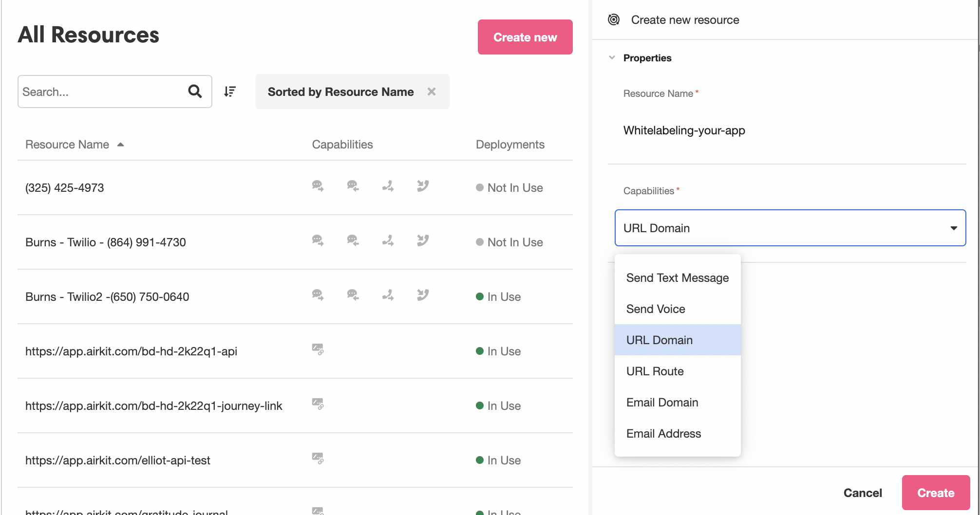Open the bd-hd-2k22q1-api URL resource
Image resolution: width=980 pixels, height=515 pixels.
(x=295, y=351)
